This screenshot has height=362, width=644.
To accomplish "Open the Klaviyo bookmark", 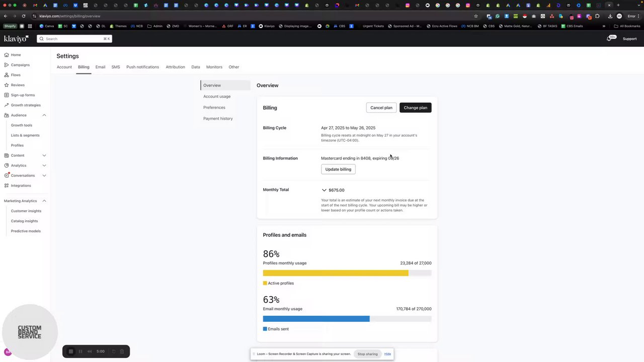I will 267,26.
